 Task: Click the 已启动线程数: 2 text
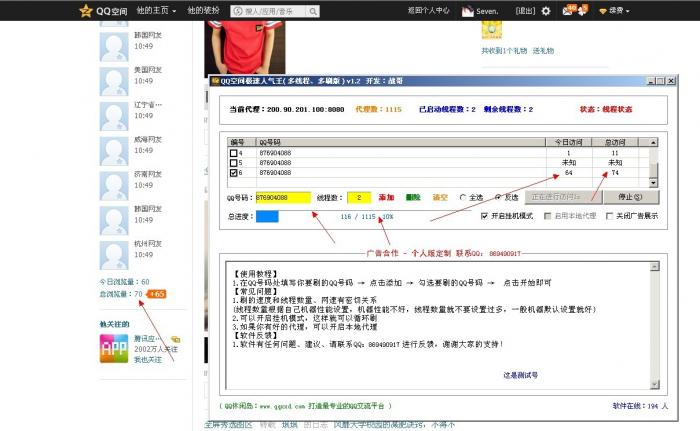[447, 109]
